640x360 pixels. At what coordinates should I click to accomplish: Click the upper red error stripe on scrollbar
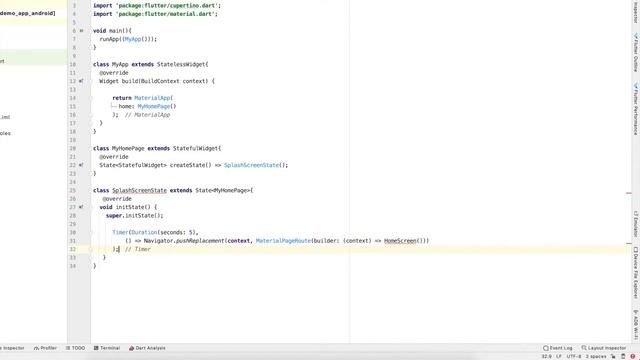point(629,193)
